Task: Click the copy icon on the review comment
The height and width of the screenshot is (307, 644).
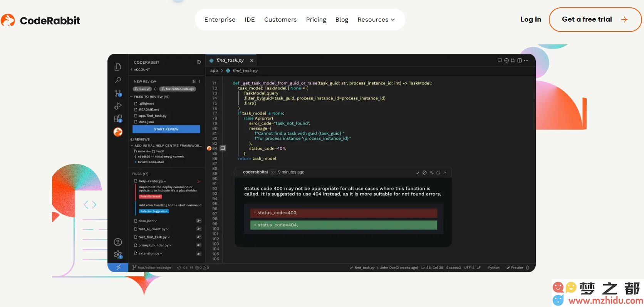Action: [438, 172]
